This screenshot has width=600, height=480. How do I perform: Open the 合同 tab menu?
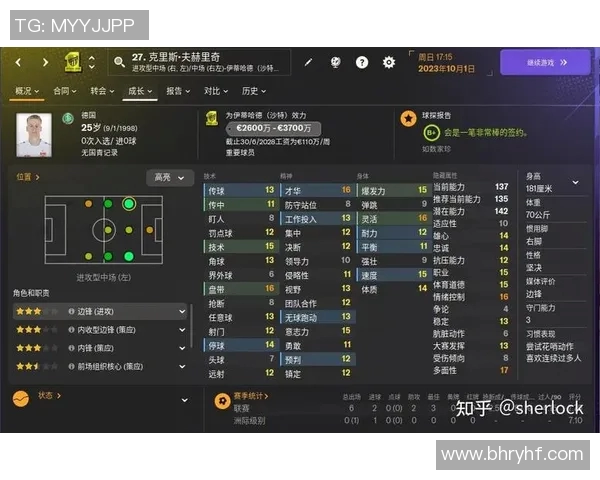65,91
